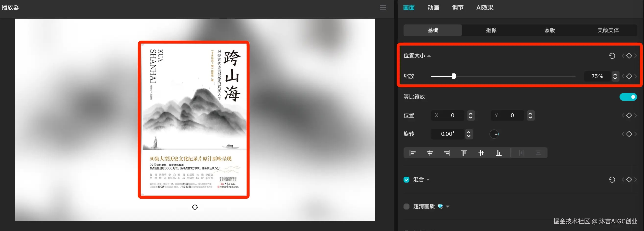Image resolution: width=644 pixels, height=231 pixels.
Task: Click the 旋转 0.00° input field
Action: [x=448, y=134]
